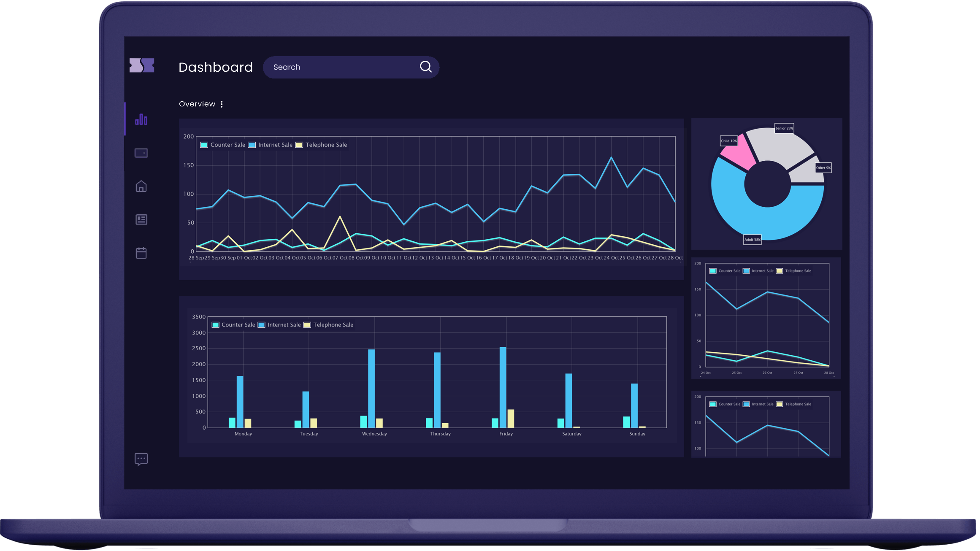
Task: Click the Wednesday axis label
Action: click(374, 434)
